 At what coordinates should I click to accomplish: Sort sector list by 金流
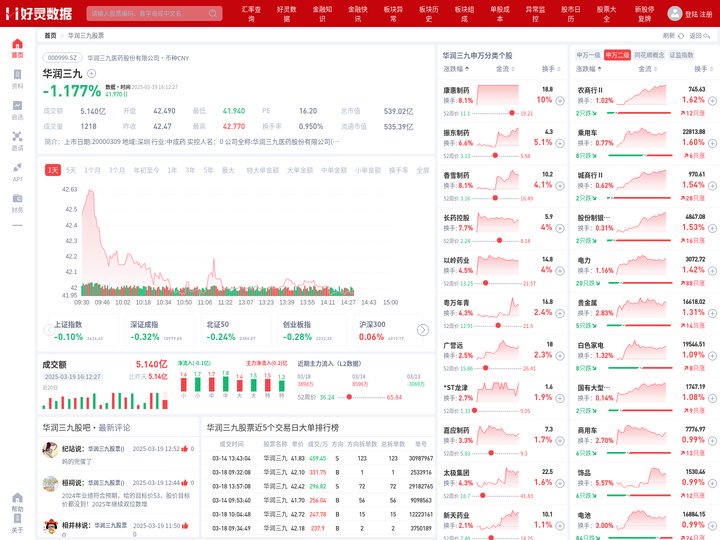647,69
